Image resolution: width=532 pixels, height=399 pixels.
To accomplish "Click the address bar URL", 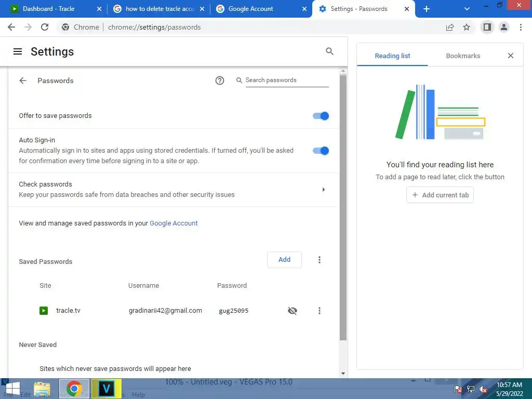I will pos(154,27).
